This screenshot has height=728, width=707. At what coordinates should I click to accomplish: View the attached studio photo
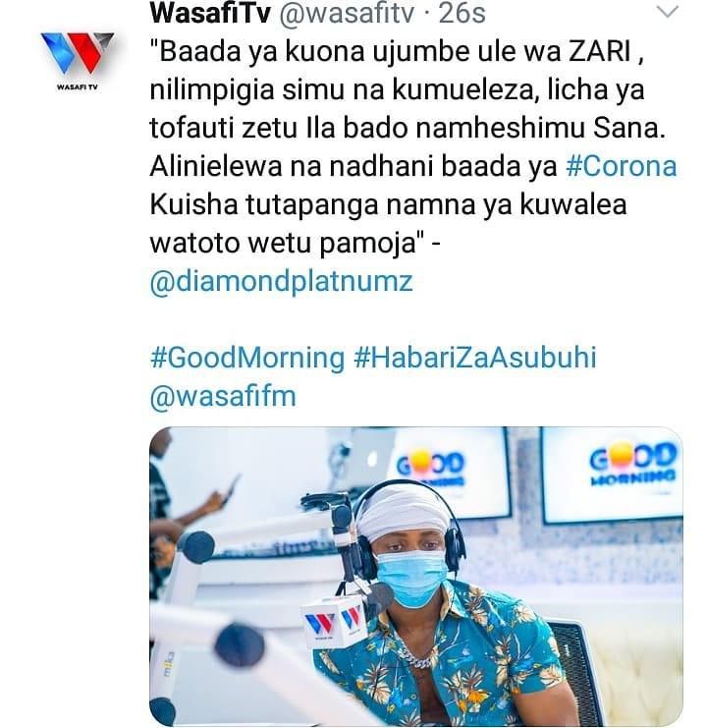pos(415,576)
